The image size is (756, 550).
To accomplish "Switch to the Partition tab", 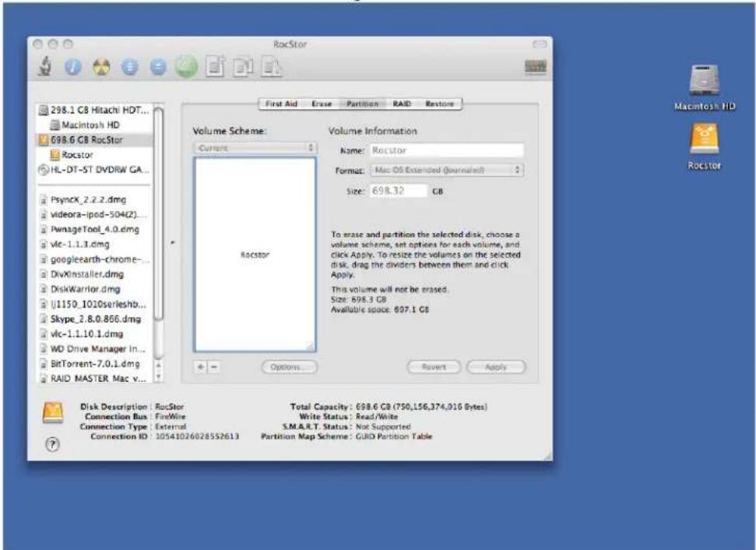I will coord(362,104).
